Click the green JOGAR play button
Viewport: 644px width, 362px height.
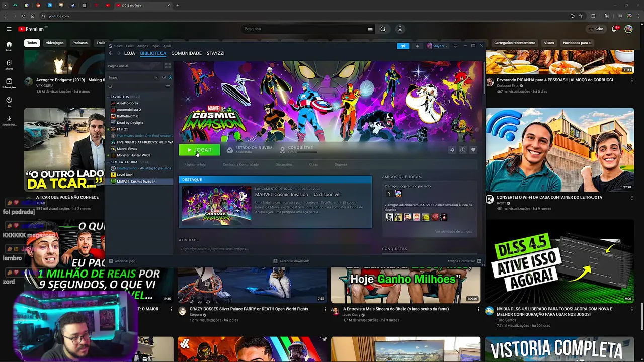pos(199,150)
